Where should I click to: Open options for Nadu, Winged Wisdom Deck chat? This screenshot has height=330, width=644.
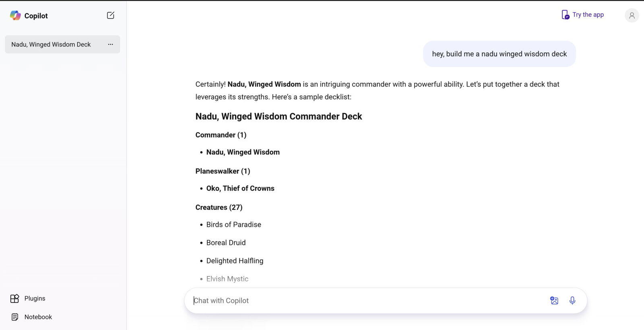coord(110,44)
